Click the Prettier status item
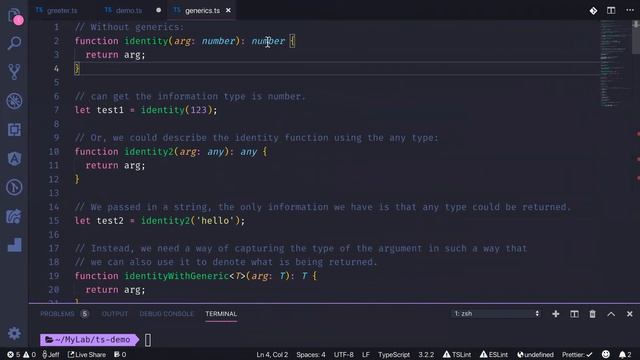 [x=577, y=354]
